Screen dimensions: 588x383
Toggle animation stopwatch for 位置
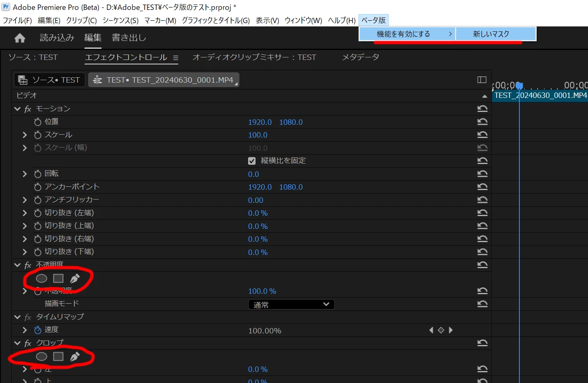coord(38,122)
